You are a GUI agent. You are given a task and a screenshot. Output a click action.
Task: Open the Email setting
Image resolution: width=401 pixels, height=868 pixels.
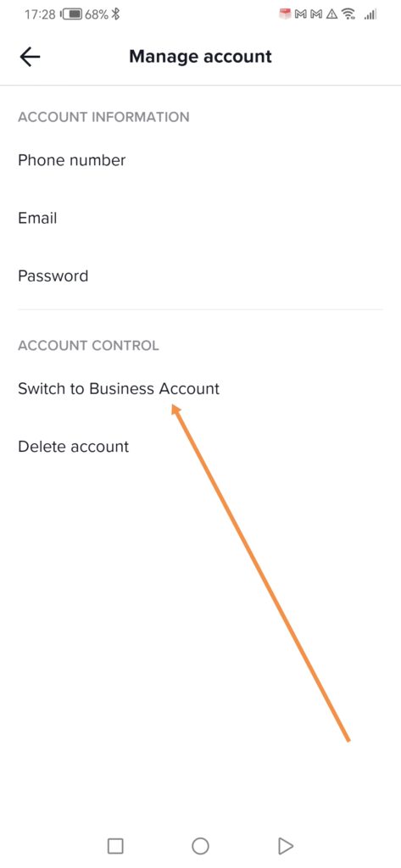coord(200,218)
